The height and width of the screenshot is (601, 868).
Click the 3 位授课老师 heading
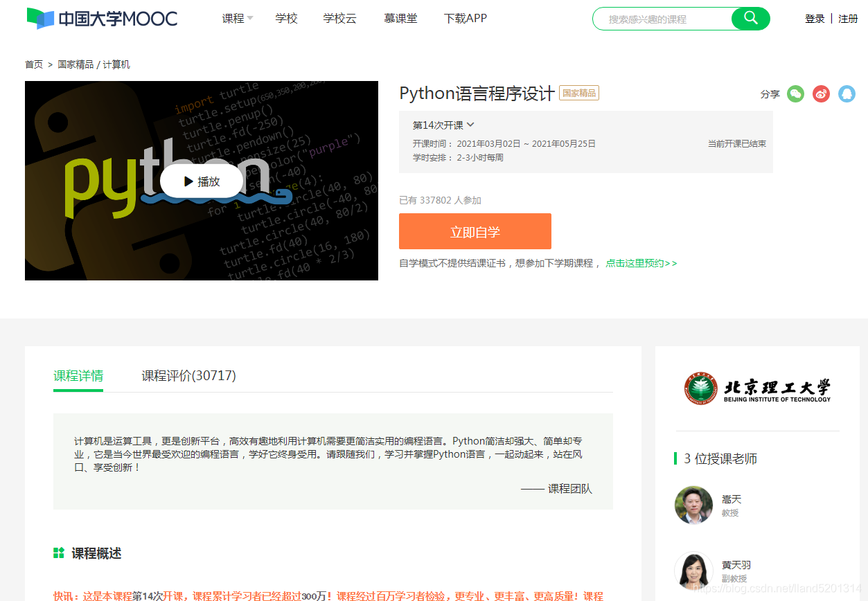tap(720, 458)
